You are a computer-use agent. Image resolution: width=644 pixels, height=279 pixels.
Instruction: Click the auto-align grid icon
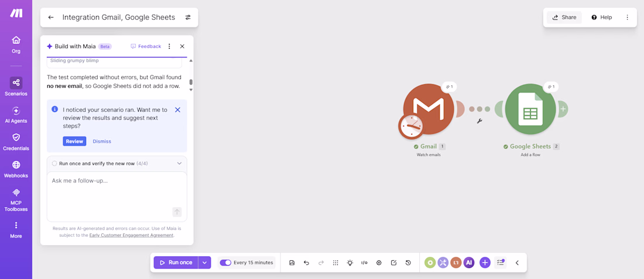[335, 263]
